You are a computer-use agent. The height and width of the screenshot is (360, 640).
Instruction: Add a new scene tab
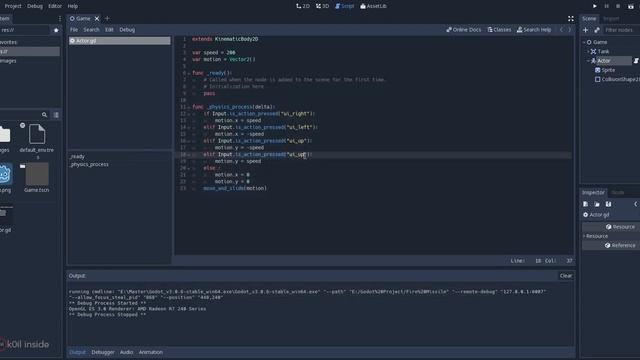point(107,18)
